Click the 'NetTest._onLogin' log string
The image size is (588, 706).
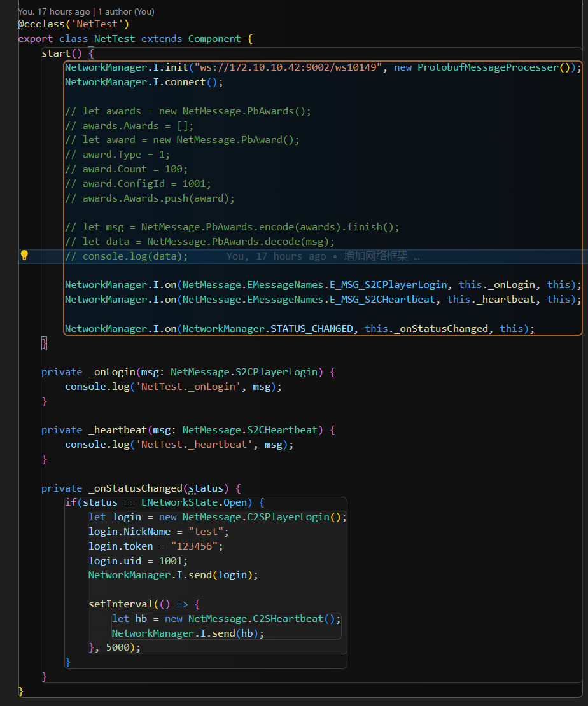tap(188, 387)
